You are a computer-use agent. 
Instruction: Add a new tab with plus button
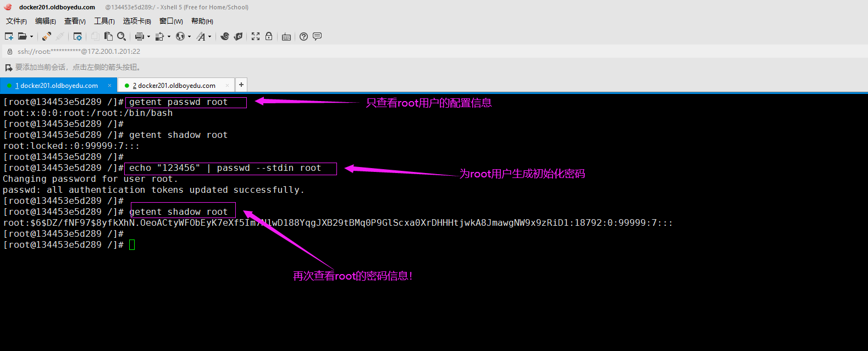click(x=241, y=85)
